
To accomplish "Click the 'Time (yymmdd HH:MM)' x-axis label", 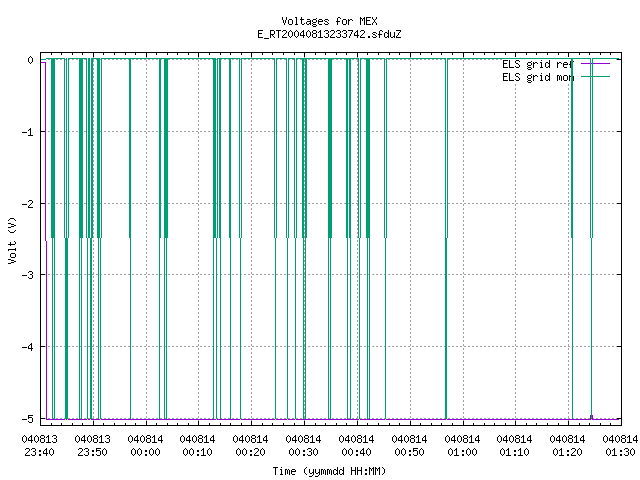I will tap(329, 471).
